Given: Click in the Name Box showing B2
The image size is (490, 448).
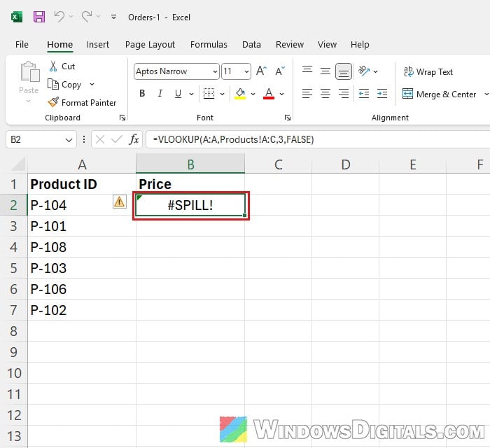Looking at the screenshot, I should pos(34,139).
